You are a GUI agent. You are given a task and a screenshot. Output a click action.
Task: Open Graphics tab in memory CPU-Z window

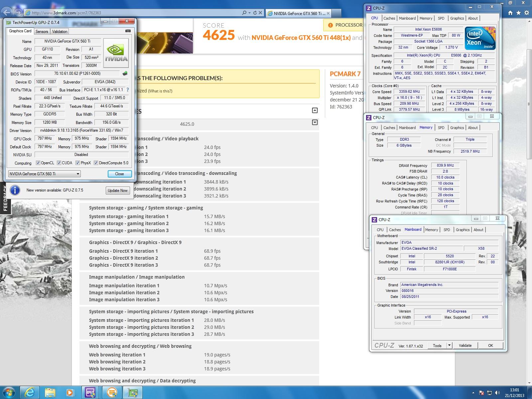click(457, 128)
